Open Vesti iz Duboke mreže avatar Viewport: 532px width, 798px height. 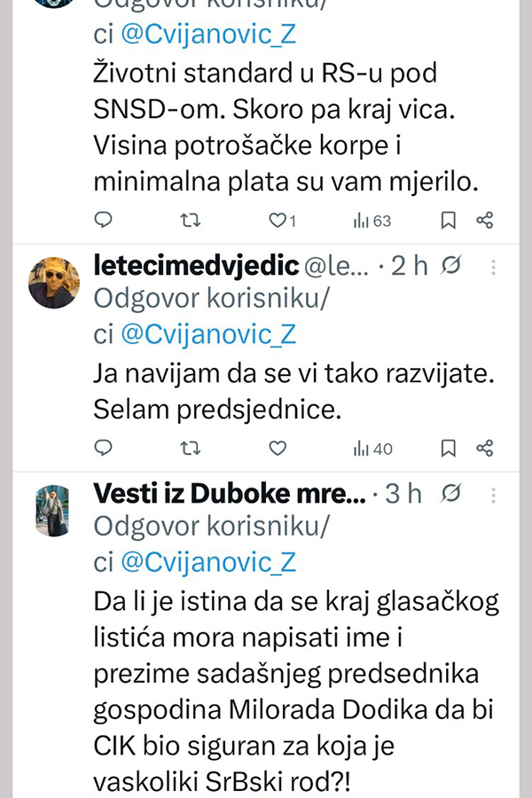point(53,511)
